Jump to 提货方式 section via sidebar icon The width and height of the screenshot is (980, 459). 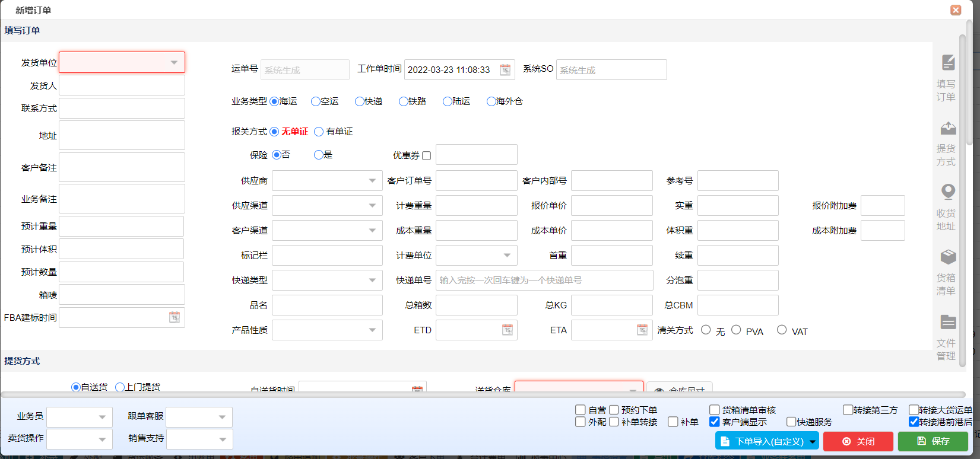tap(948, 128)
